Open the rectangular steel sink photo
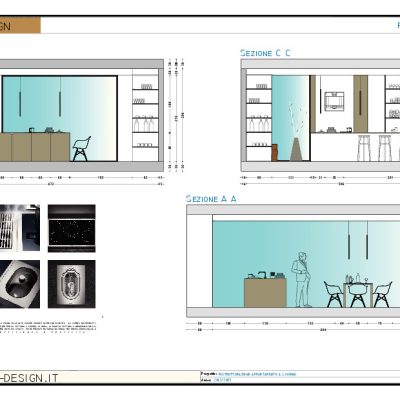400x400 pixels. (20, 284)
